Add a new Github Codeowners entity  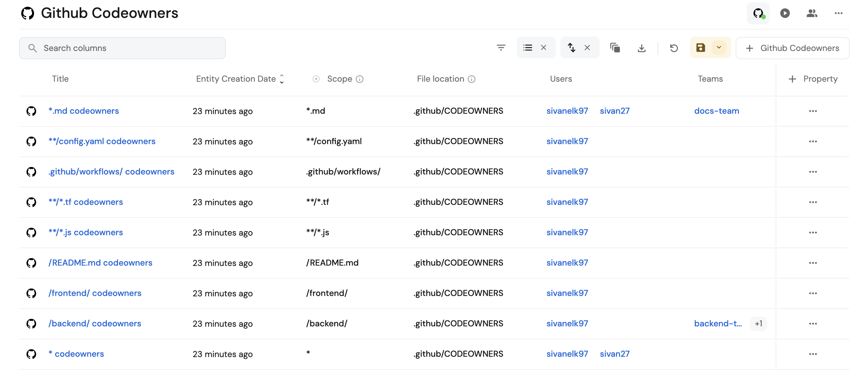click(x=792, y=48)
